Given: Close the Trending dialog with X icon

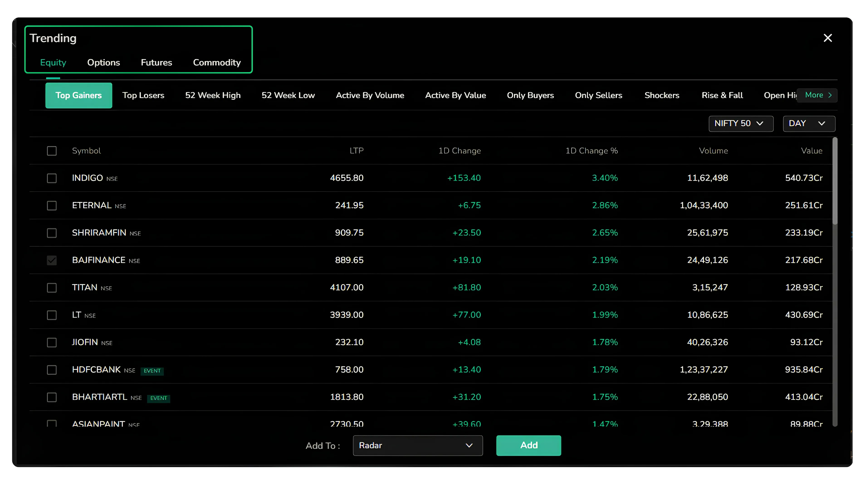Looking at the screenshot, I should [828, 38].
